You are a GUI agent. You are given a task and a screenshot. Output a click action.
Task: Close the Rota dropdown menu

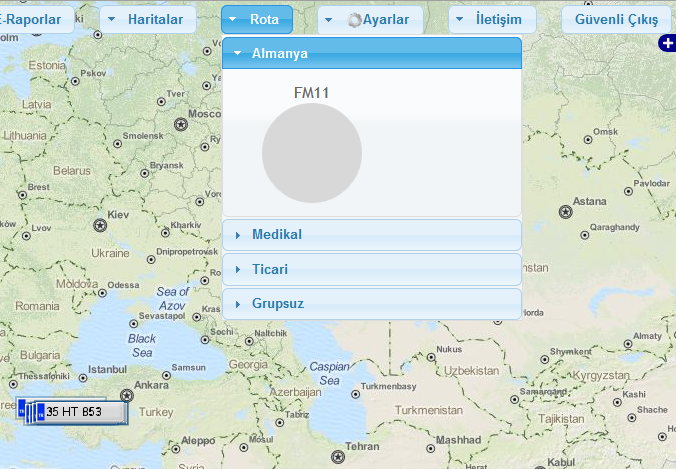coord(257,20)
